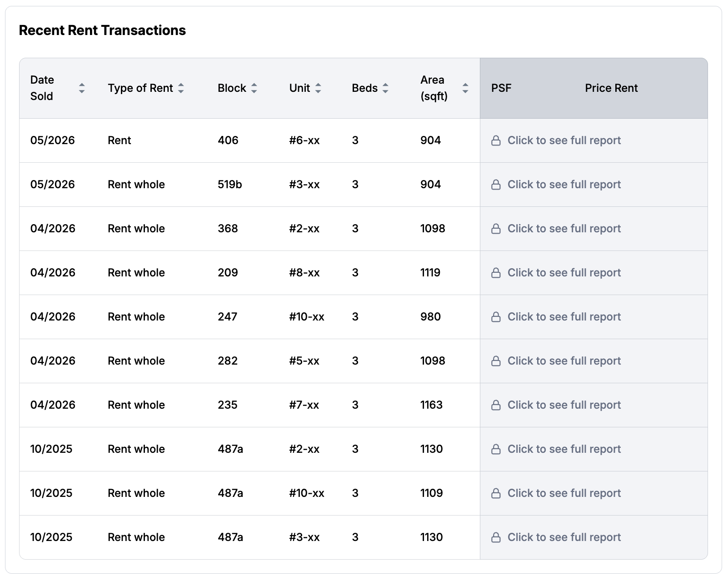Click lock icon for block 406 row
The width and height of the screenshot is (728, 581).
(496, 140)
